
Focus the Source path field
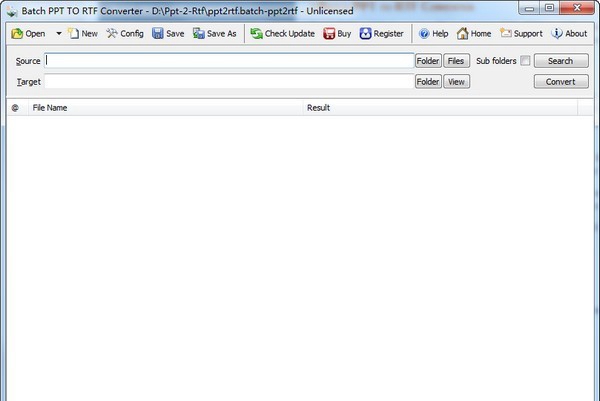pyautogui.click(x=229, y=60)
